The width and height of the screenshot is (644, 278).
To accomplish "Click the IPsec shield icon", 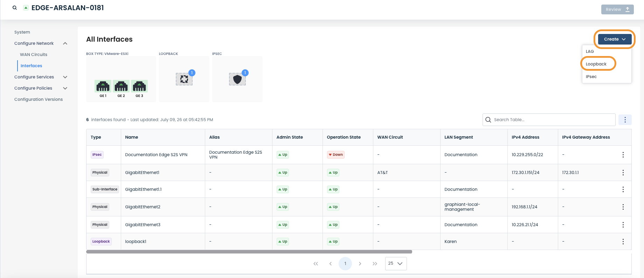I will click(237, 79).
